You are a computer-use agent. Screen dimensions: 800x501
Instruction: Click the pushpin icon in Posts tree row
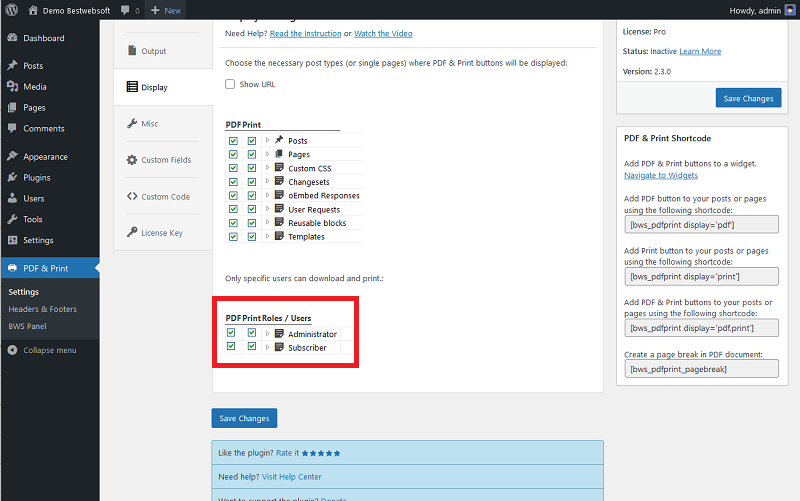tap(279, 139)
